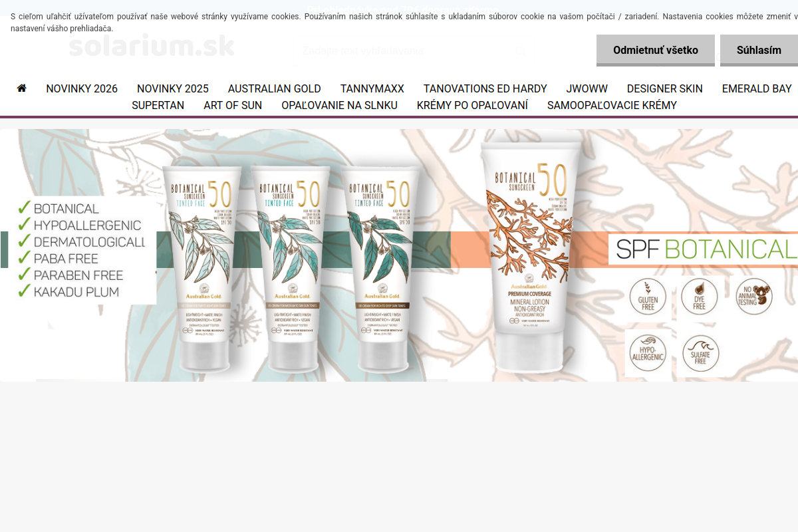Accept cookies with Súhlasím button
The width and height of the screenshot is (798, 532).
(759, 51)
